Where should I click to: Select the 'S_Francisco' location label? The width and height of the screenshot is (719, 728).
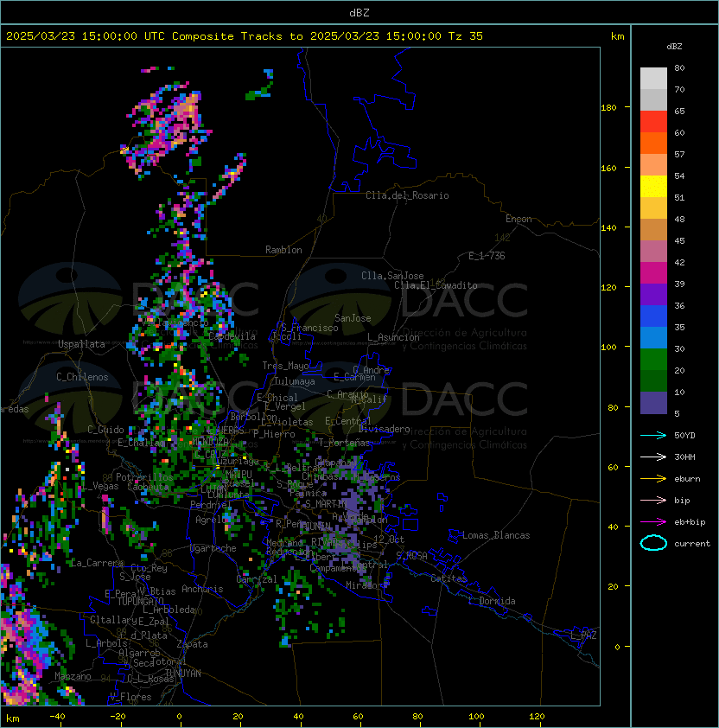[309, 328]
